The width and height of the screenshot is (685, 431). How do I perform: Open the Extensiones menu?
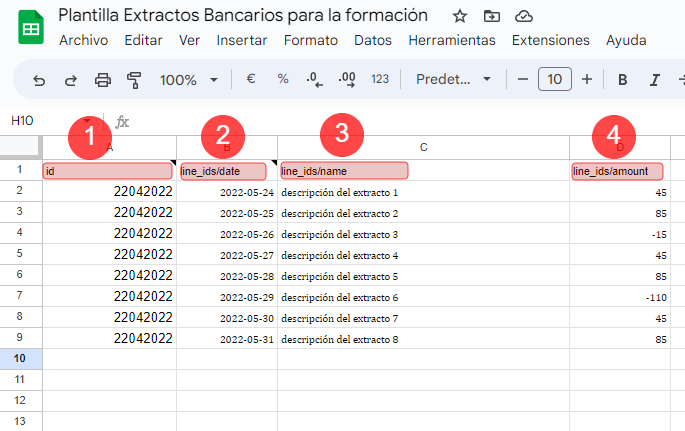550,41
